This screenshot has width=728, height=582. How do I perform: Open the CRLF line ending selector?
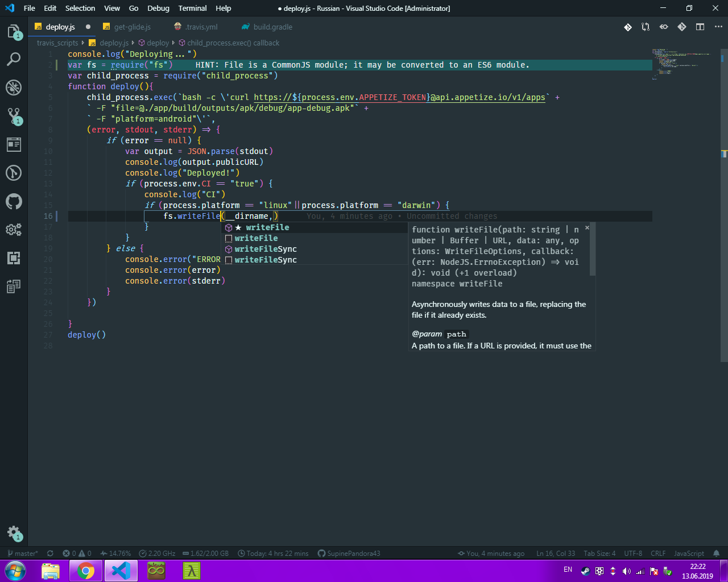(657, 553)
